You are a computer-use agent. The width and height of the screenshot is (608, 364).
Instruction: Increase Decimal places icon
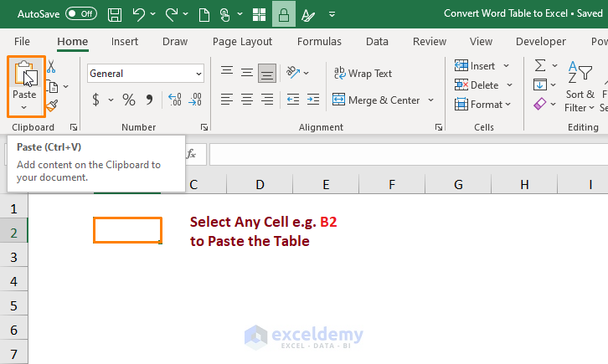point(174,100)
